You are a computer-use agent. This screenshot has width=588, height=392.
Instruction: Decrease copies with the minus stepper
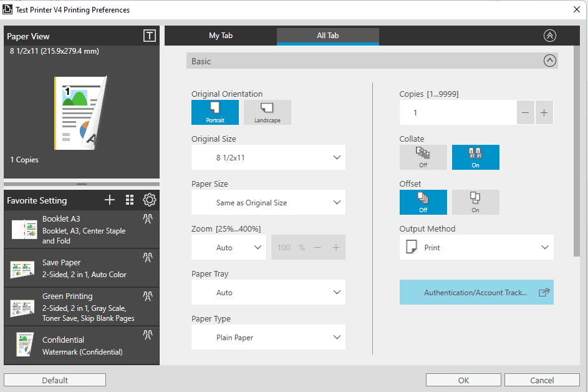coord(526,112)
